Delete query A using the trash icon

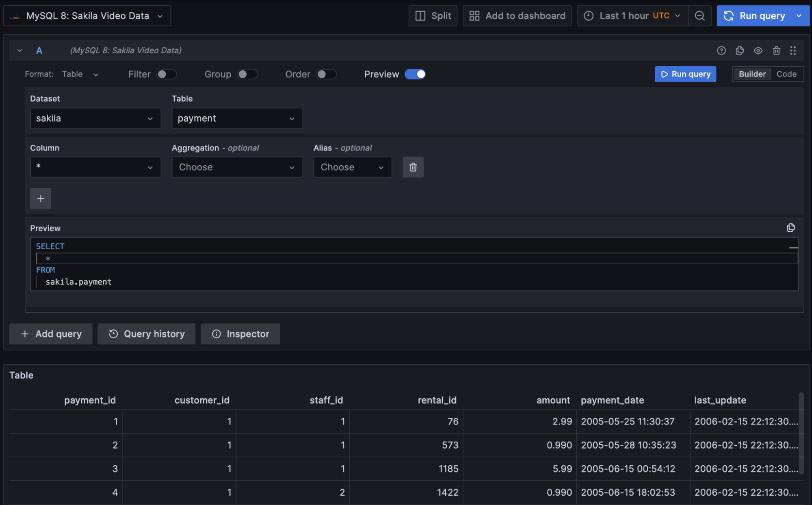click(776, 50)
